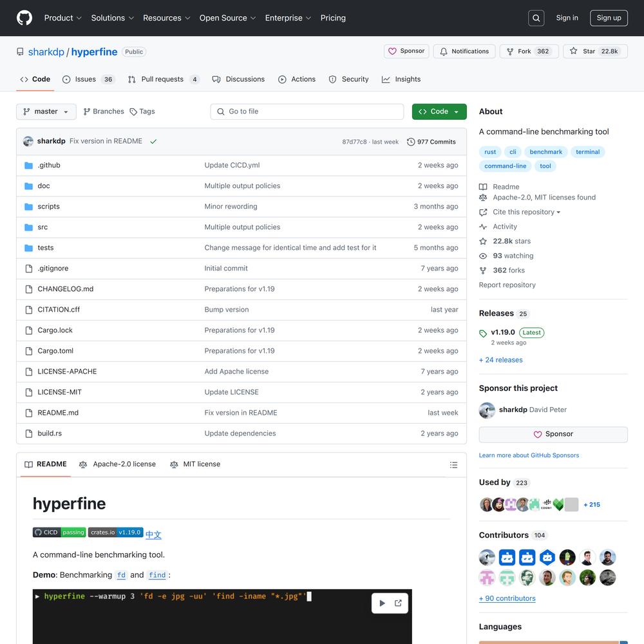Open the Pricing link
Screen dimensions: 644x644
333,18
